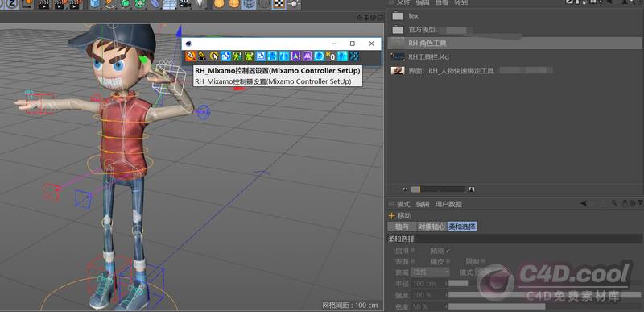Click the camera object icon in top toolbar
The image size is (644, 312).
click(x=185, y=4)
